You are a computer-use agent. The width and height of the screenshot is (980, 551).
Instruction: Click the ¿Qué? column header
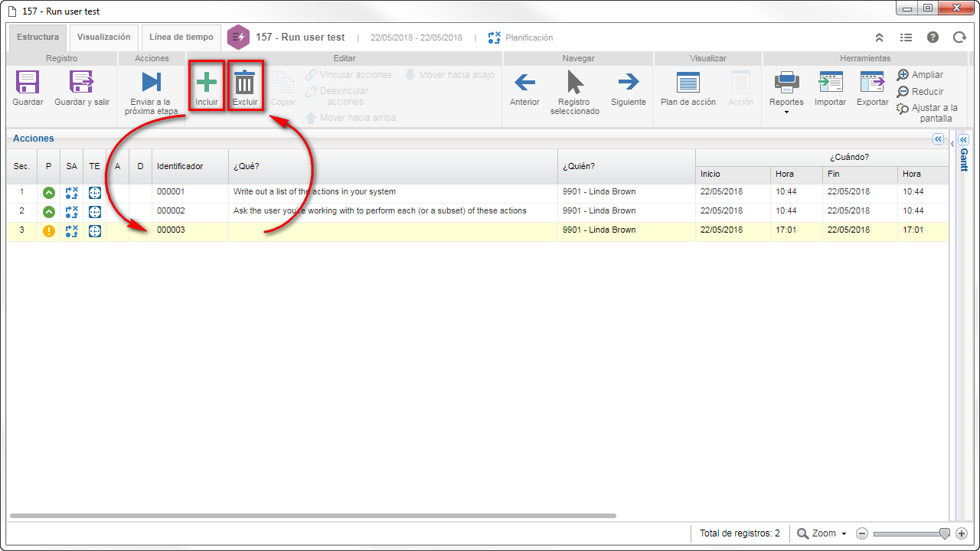[x=393, y=166]
